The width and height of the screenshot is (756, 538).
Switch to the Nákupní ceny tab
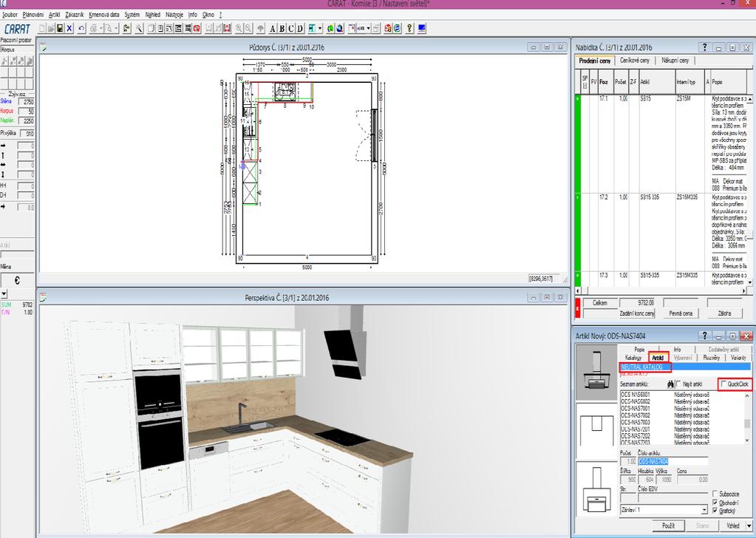[x=675, y=61]
